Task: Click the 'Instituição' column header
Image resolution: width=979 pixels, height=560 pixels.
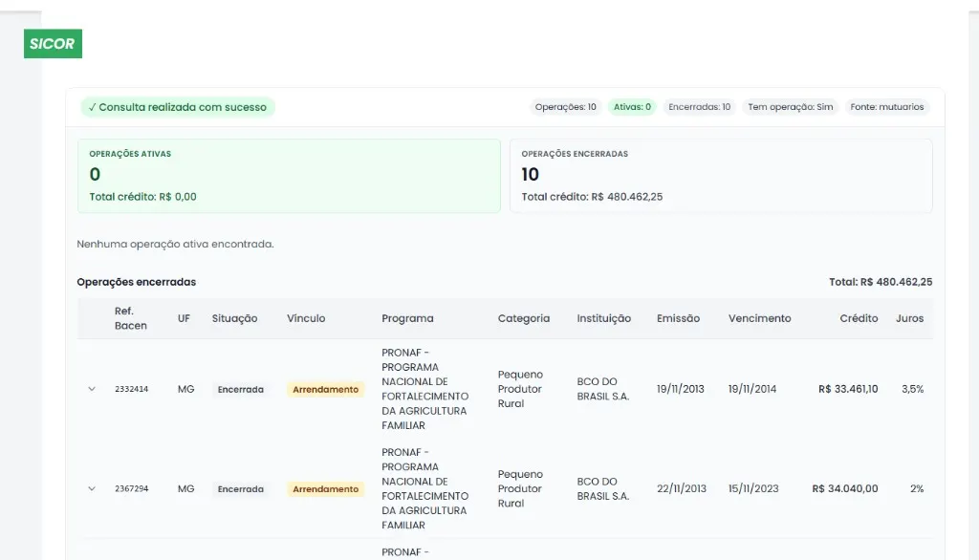Action: (x=604, y=318)
